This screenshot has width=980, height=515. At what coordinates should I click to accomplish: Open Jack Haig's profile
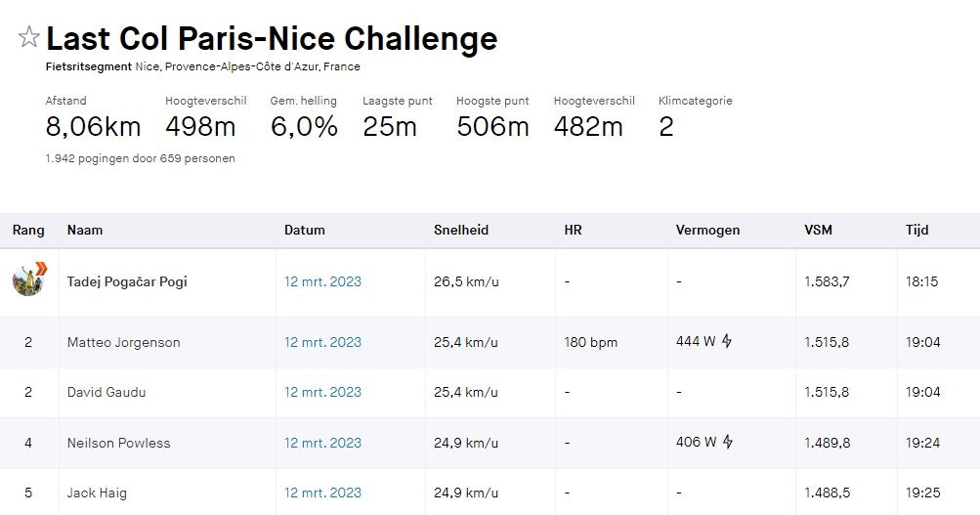point(97,494)
